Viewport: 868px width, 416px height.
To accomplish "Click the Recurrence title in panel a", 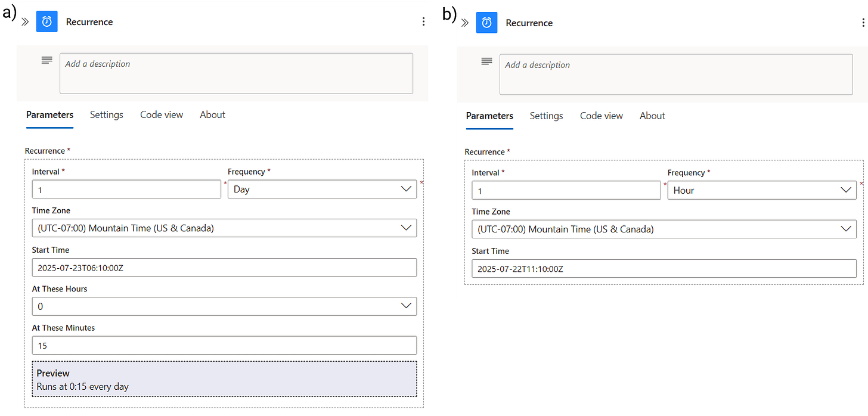I will (89, 22).
